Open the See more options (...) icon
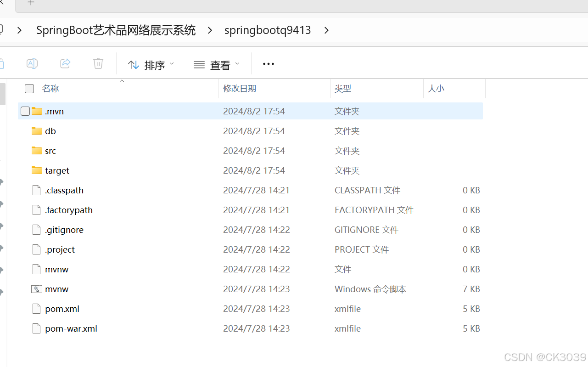 268,64
